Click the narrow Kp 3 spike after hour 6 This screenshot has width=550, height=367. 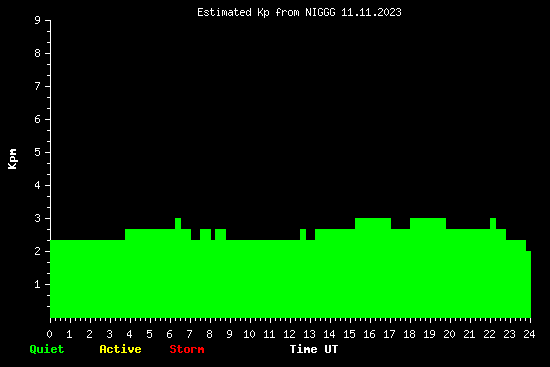(x=178, y=223)
